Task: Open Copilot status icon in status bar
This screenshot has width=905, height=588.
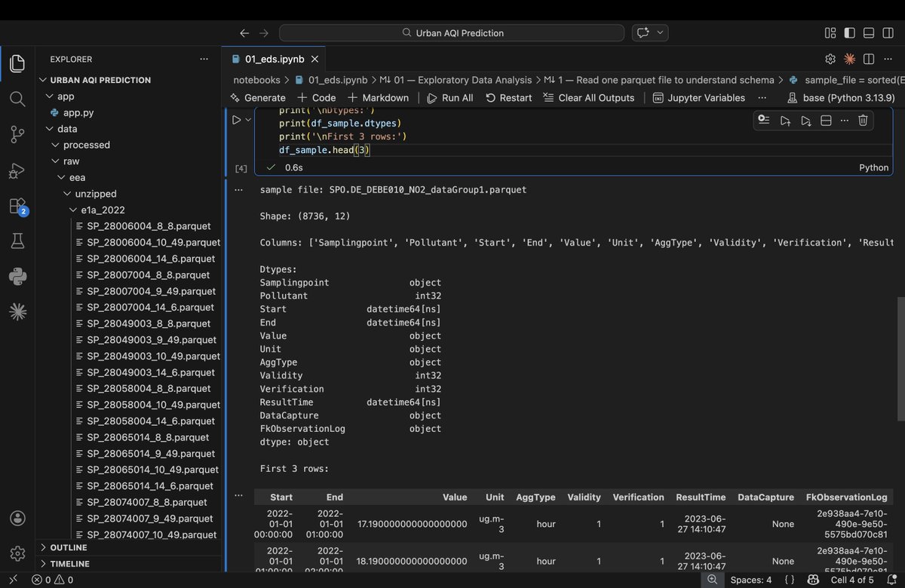Action: point(814,580)
